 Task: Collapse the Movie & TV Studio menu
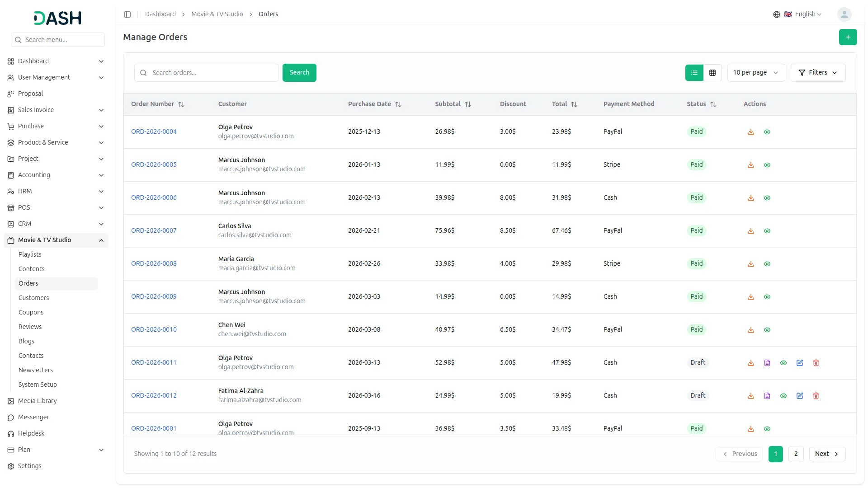point(101,240)
